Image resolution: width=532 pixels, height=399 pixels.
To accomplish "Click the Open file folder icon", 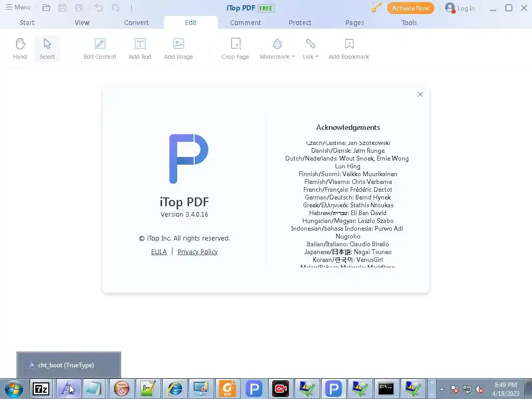I will [x=46, y=8].
